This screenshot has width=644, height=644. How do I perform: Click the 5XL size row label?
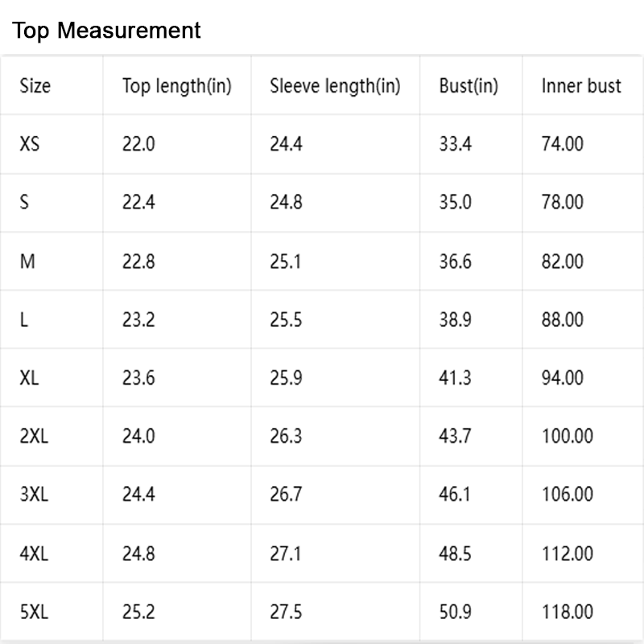pos(34,612)
